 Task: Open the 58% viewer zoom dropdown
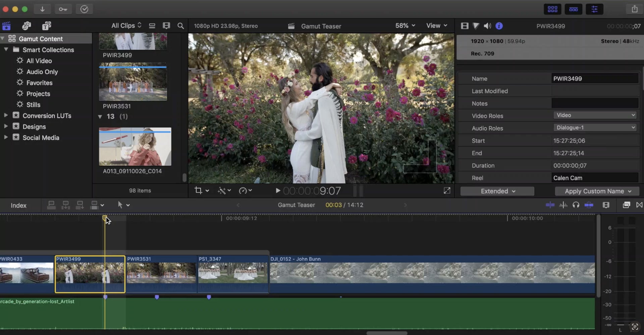[x=405, y=25]
